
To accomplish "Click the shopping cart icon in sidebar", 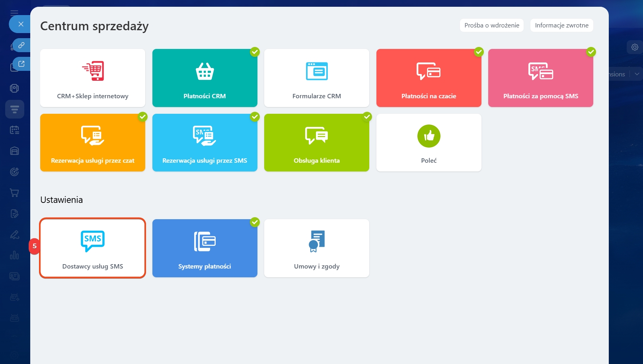I will pyautogui.click(x=14, y=193).
